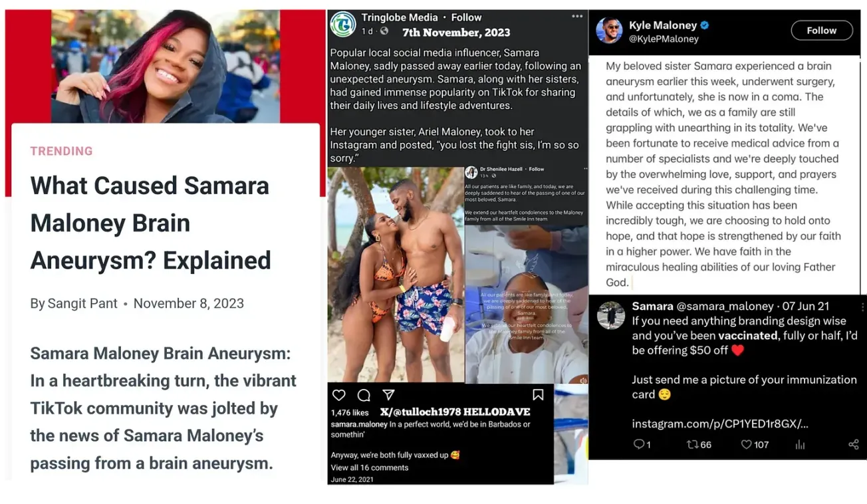This screenshot has height=504, width=867.
Task: Open the beach couple photo
Action: click(x=396, y=275)
